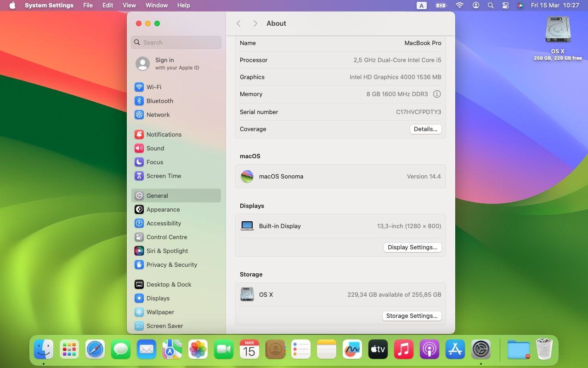Click Display Settings button
588x368 pixels.
click(x=413, y=247)
